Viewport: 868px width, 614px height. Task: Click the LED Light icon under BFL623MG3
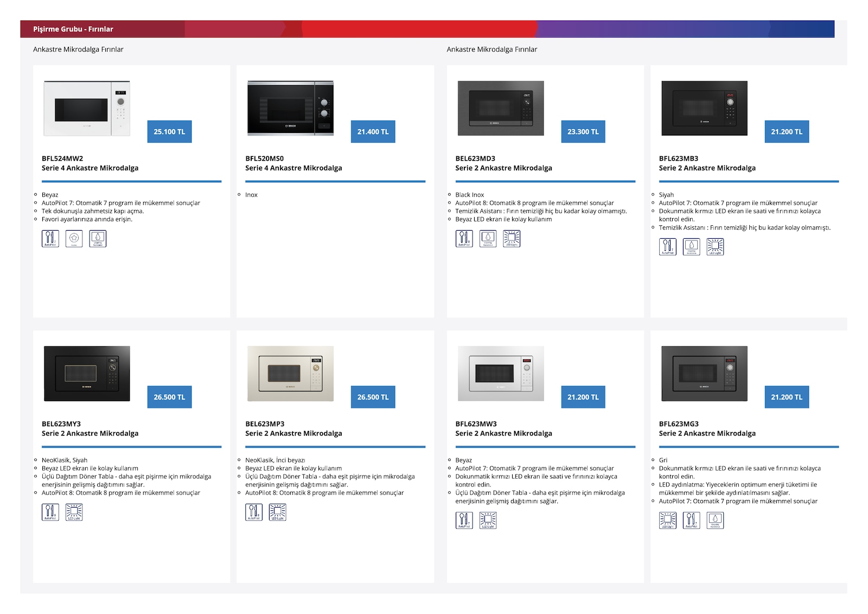pyautogui.click(x=668, y=521)
